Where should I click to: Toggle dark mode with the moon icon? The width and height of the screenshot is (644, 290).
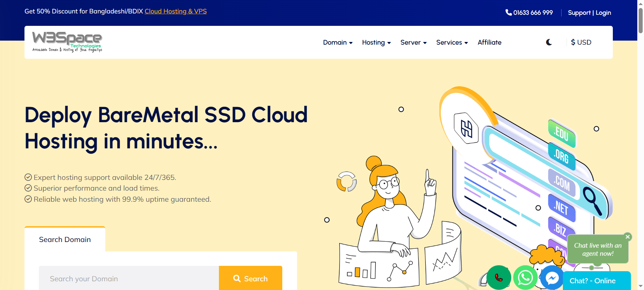point(549,42)
